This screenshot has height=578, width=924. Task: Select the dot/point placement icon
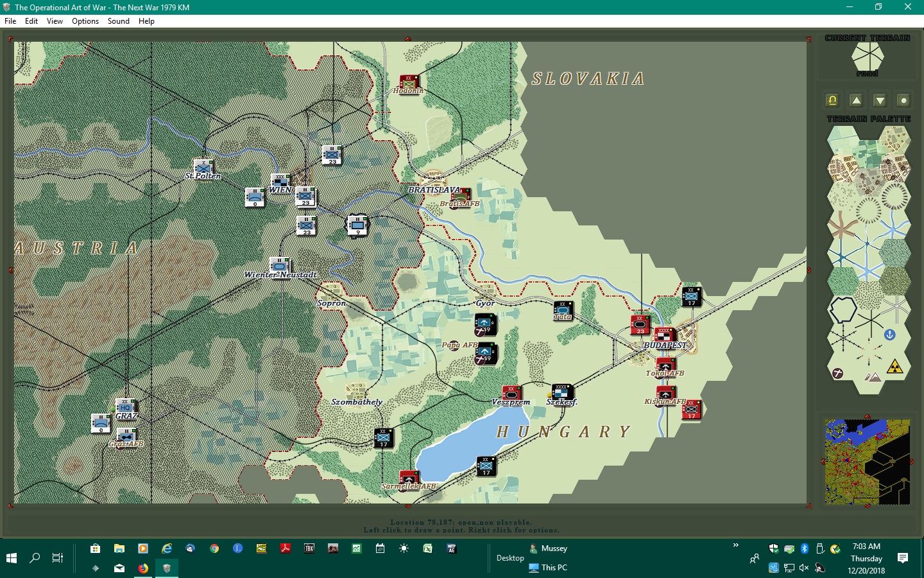(903, 100)
